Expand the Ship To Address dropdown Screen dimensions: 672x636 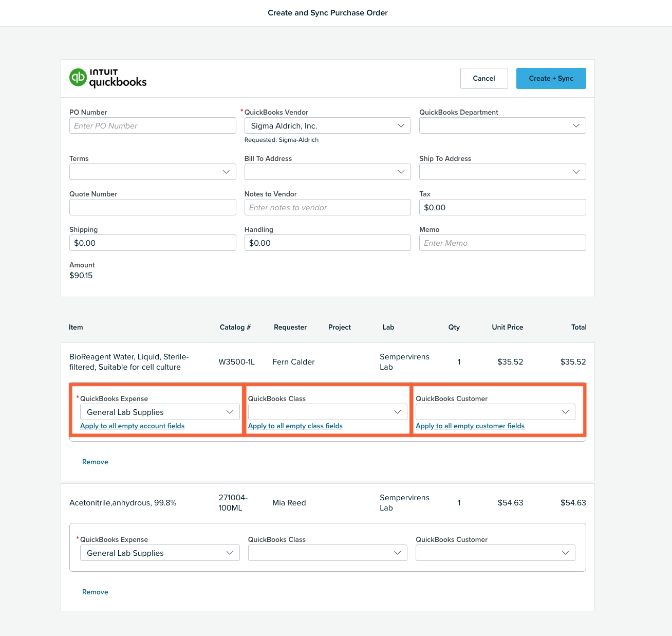click(502, 172)
